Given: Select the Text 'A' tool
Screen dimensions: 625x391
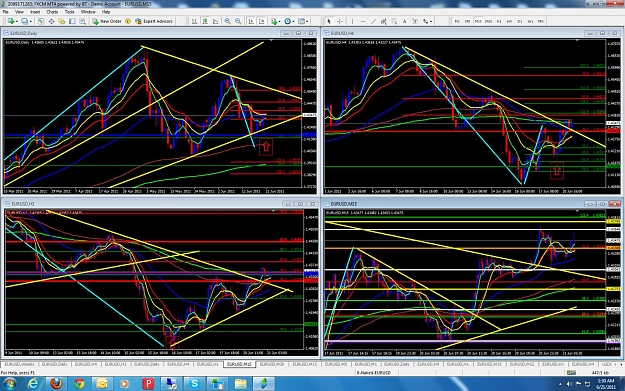Looking at the screenshot, I should (x=404, y=21).
